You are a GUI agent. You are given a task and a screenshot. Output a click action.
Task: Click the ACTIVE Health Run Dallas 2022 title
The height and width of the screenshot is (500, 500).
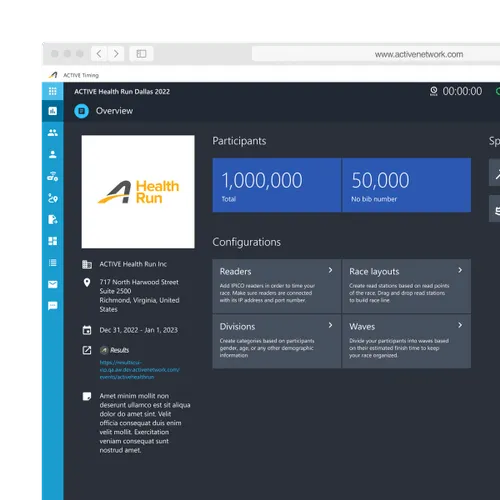[122, 92]
